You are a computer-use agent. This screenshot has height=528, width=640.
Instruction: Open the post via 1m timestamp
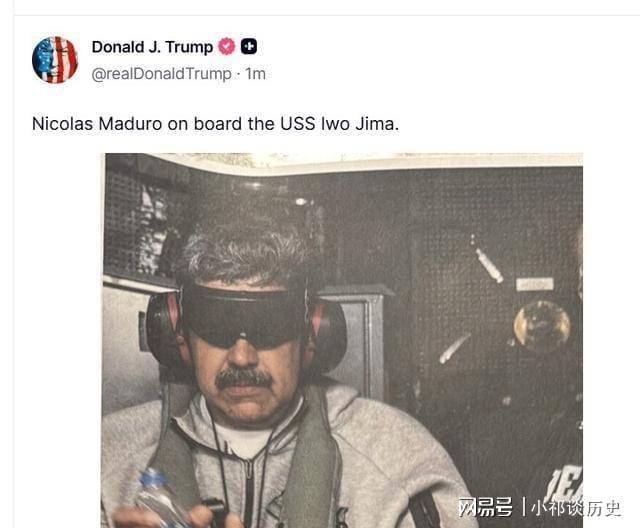point(256,74)
